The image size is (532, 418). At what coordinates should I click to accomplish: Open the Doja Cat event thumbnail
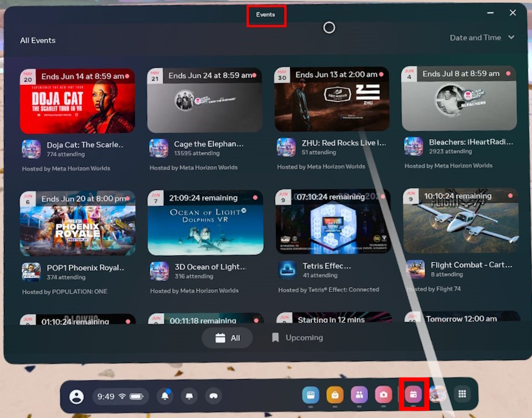pyautogui.click(x=77, y=101)
